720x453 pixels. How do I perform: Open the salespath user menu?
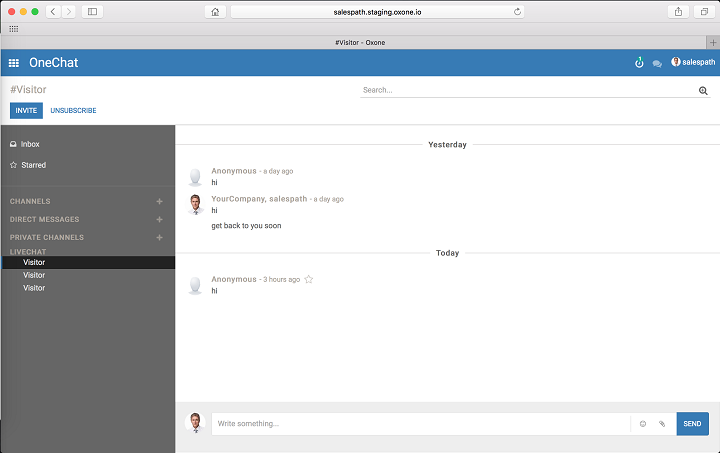coord(693,62)
